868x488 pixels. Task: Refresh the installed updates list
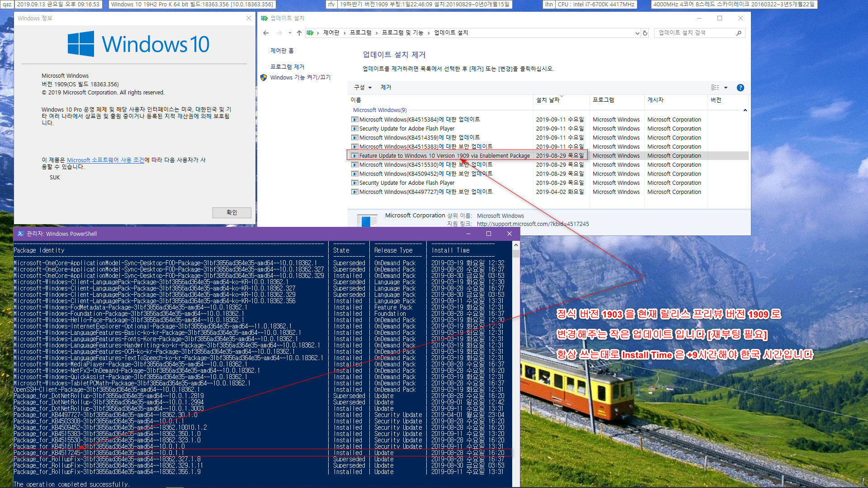coord(645,33)
